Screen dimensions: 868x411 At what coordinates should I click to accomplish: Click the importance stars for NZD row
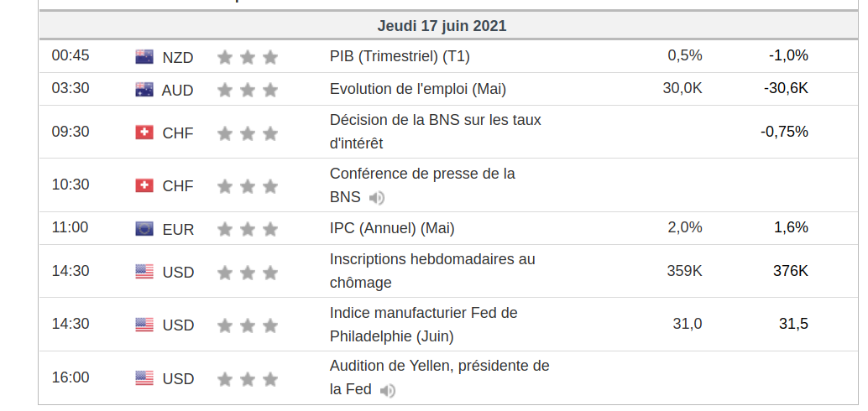247,57
